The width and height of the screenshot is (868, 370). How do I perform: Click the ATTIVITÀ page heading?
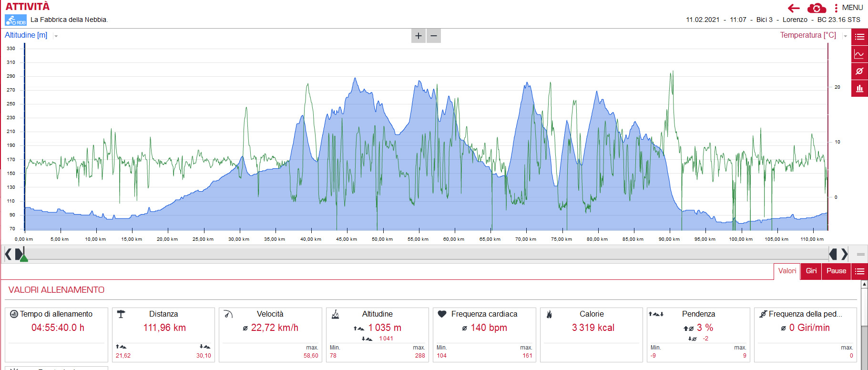pyautogui.click(x=27, y=7)
